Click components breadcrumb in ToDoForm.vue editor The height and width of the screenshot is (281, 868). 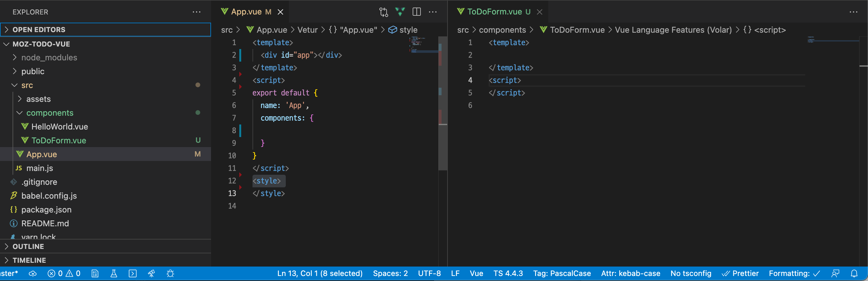click(502, 30)
